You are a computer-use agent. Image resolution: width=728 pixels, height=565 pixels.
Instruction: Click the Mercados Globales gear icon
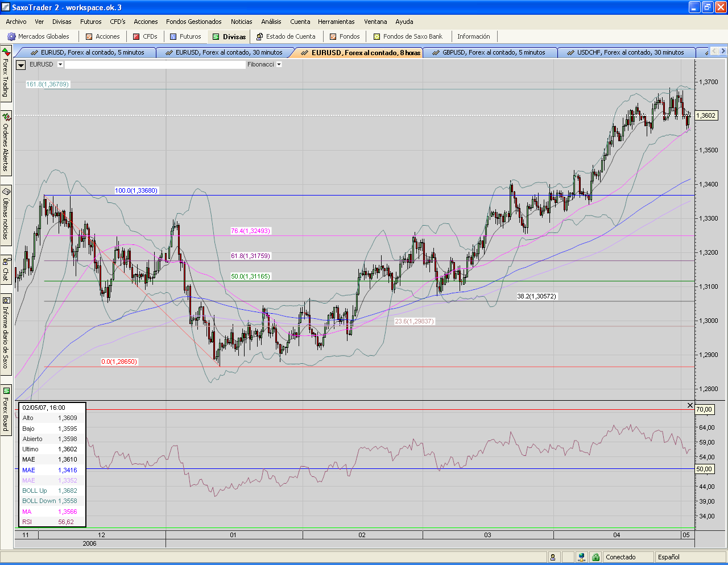[x=11, y=36]
